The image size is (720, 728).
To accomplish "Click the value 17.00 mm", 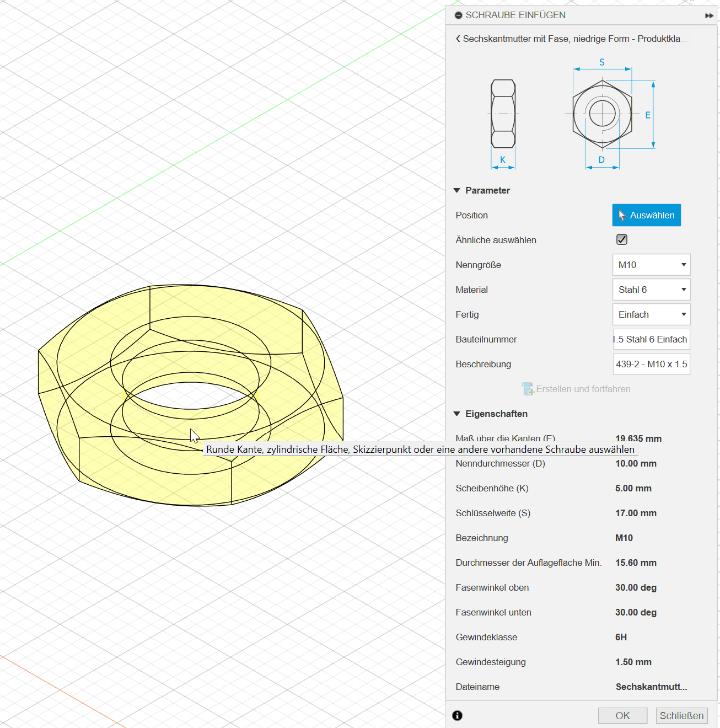I will 636,513.
